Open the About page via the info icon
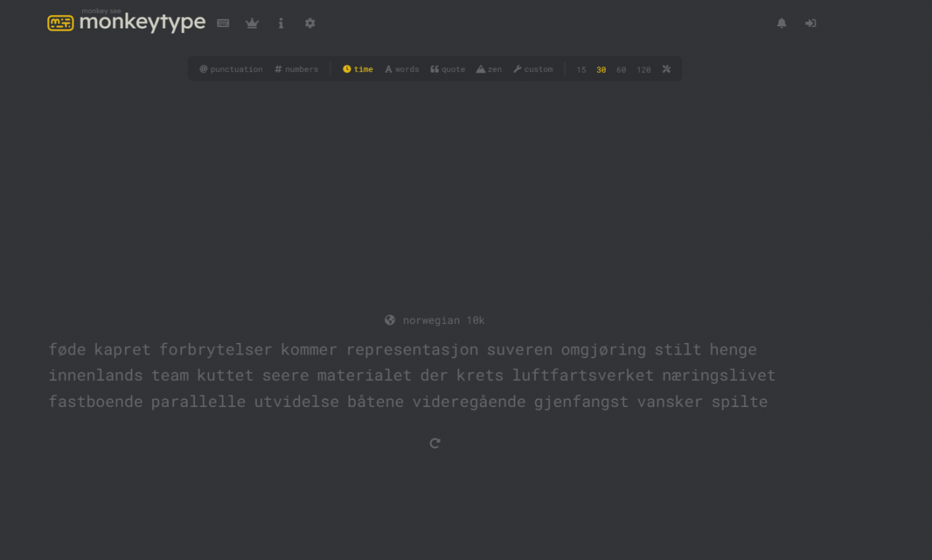 pos(281,23)
